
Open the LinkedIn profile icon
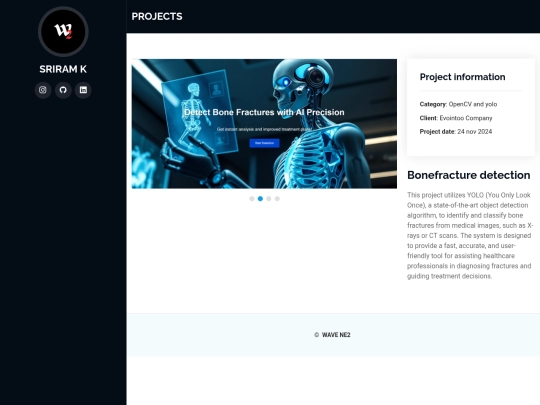[83, 90]
